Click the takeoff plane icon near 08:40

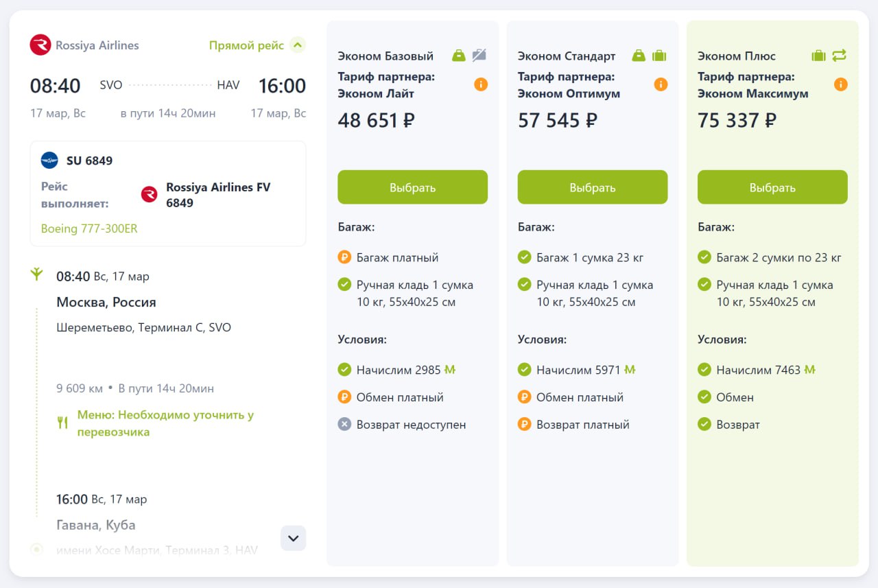tap(37, 275)
